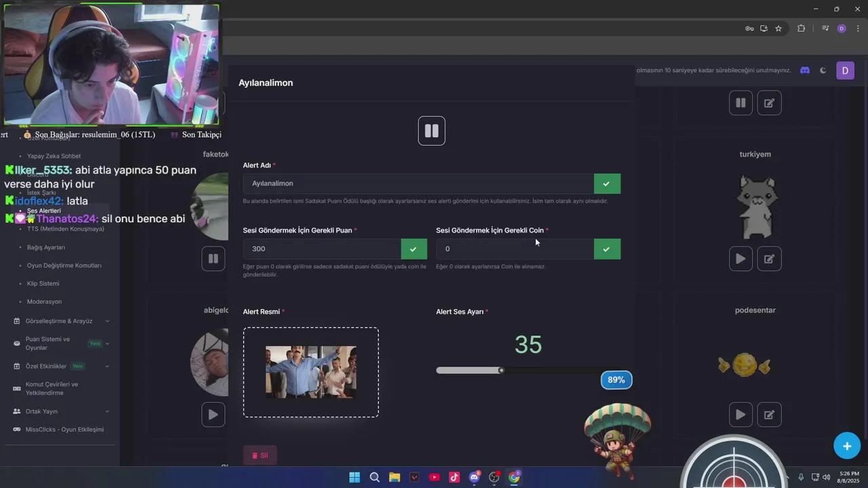Go to İstek Şarkı in the sidebar

coord(41,192)
